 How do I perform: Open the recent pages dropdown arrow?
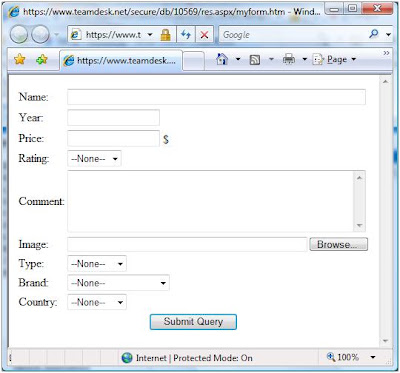[57, 35]
